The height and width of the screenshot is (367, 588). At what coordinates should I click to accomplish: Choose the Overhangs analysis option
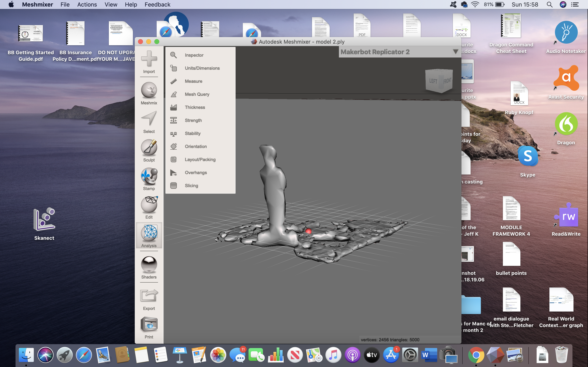click(x=196, y=172)
